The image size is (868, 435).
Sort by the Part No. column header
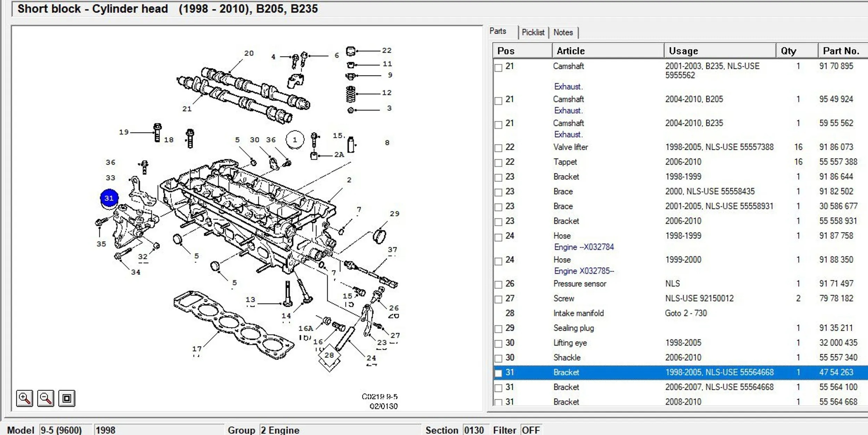point(841,51)
